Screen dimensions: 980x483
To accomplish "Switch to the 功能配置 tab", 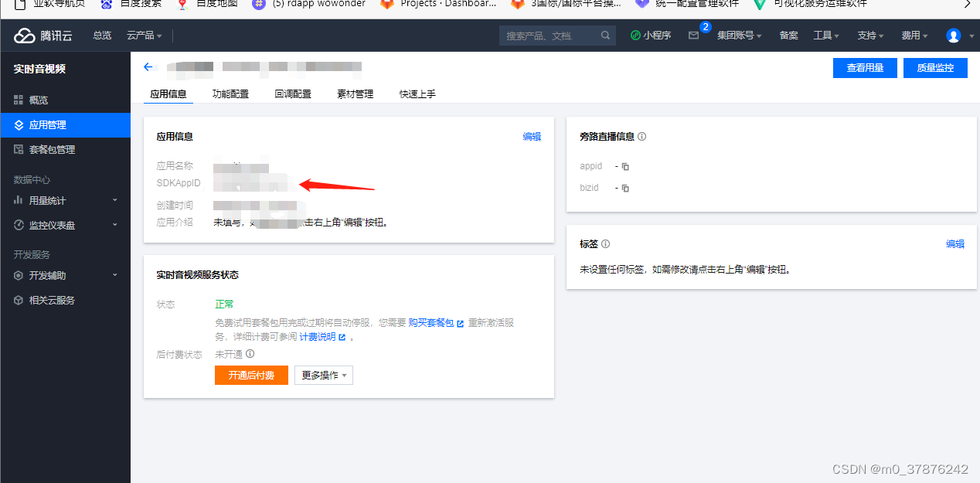I will pyautogui.click(x=230, y=94).
